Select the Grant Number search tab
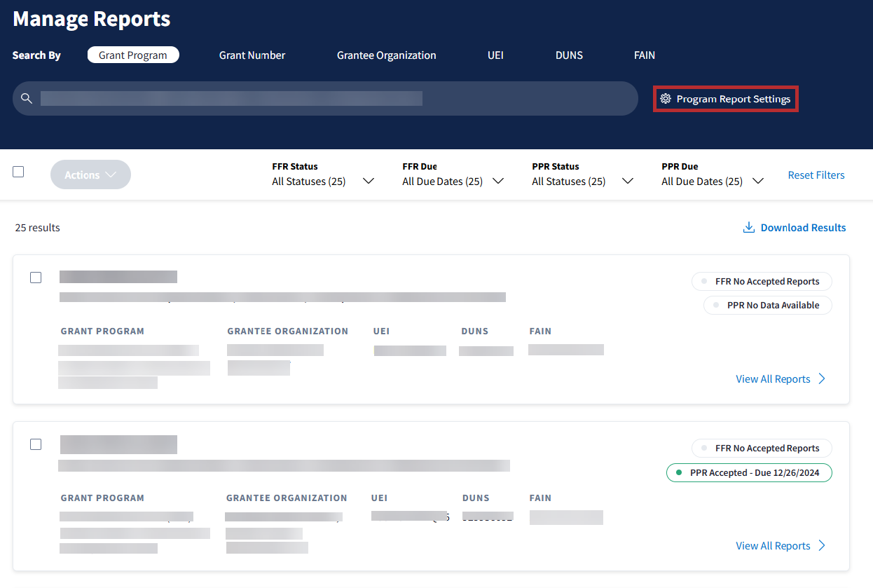 [252, 55]
